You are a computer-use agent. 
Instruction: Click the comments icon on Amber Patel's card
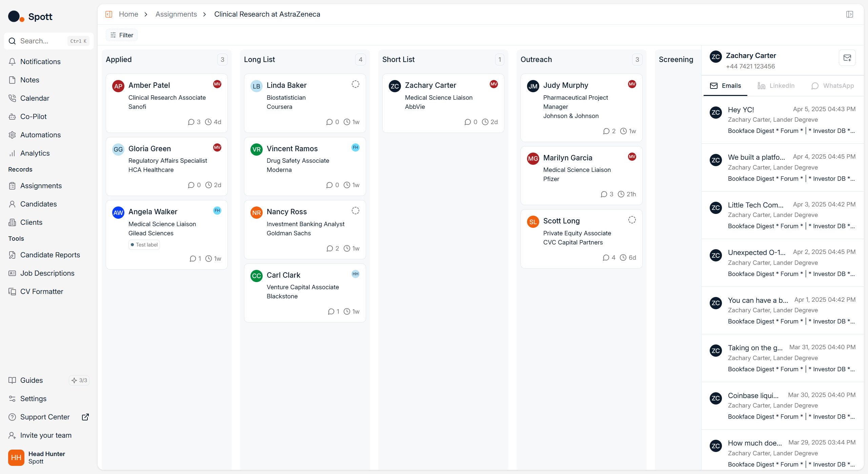click(191, 122)
